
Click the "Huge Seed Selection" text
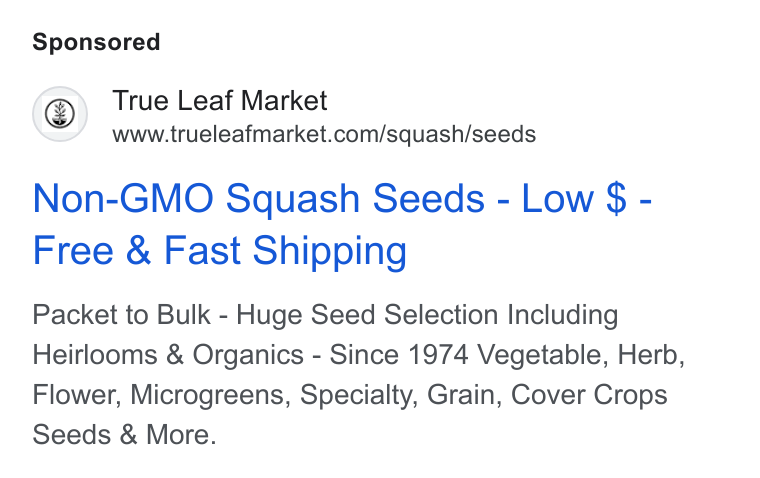pyautogui.click(x=367, y=315)
